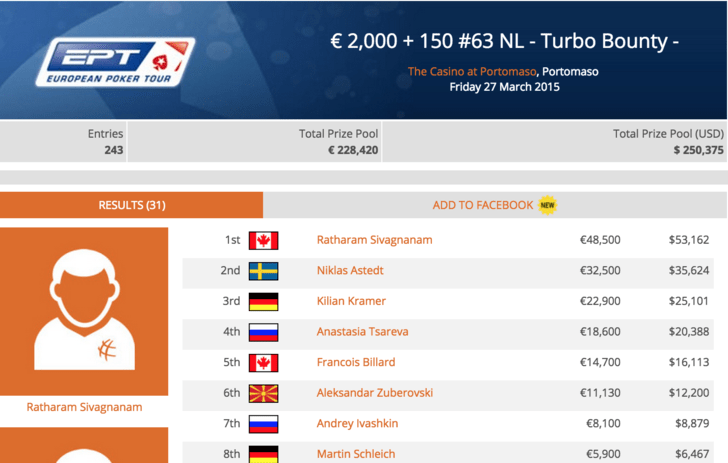The width and height of the screenshot is (728, 463).
Task: Open Martin Schleich's player profile
Action: [x=356, y=454]
